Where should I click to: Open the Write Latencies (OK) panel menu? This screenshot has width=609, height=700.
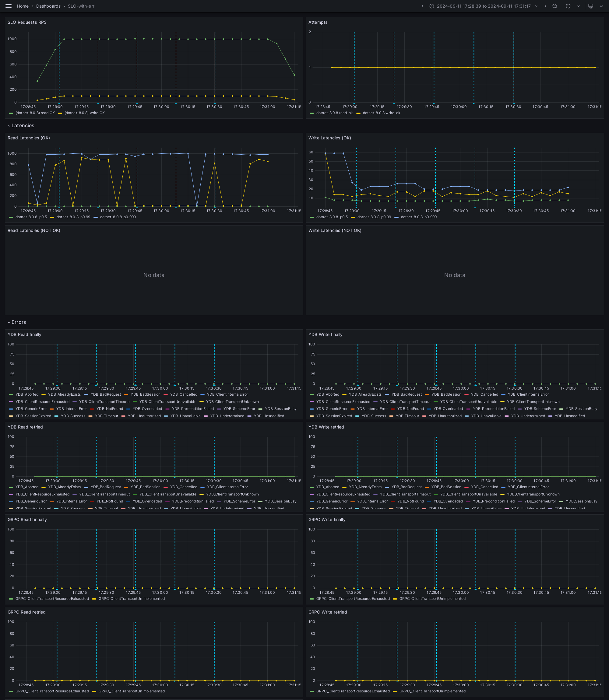[330, 138]
